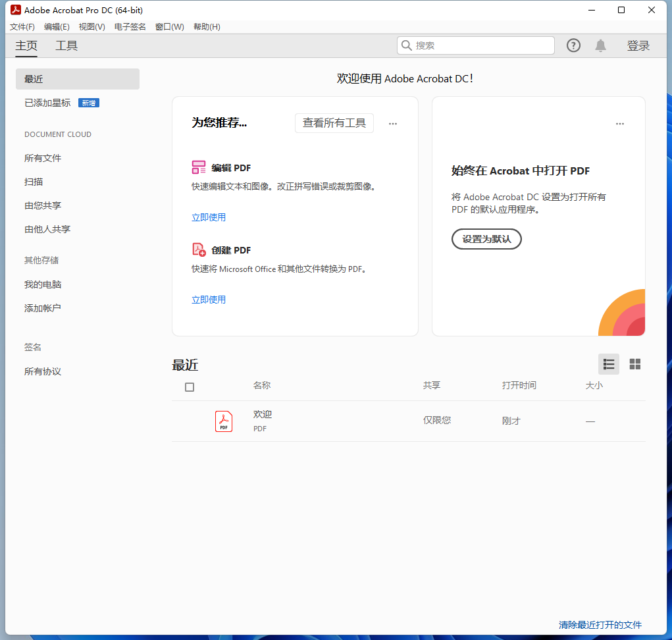Screen dimensions: 672x640
Task: Click 刚才 in the 欢迎 row
Action: pyautogui.click(x=511, y=421)
